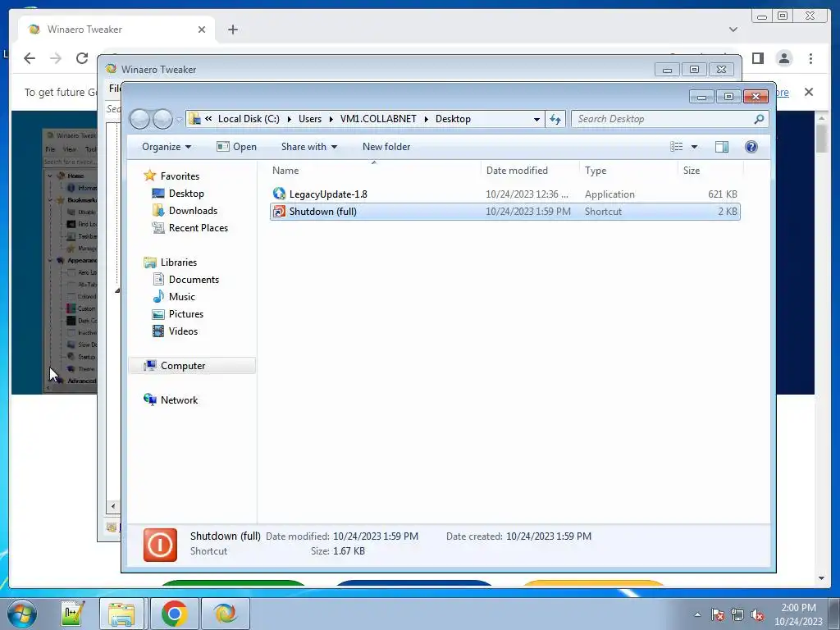Click Local Disk (C:) in breadcrumb
This screenshot has height=630, width=840.
click(249, 119)
